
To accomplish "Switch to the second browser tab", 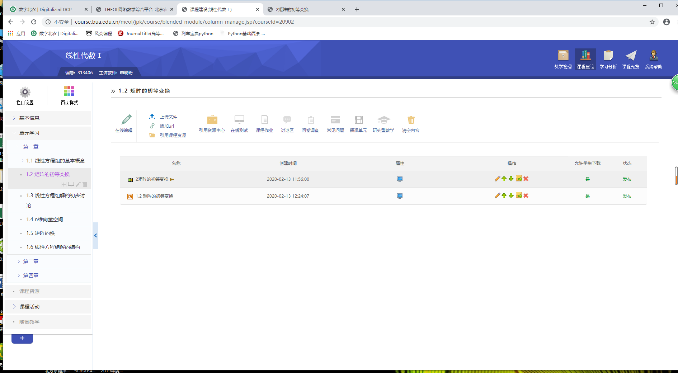I will tap(134, 9).
